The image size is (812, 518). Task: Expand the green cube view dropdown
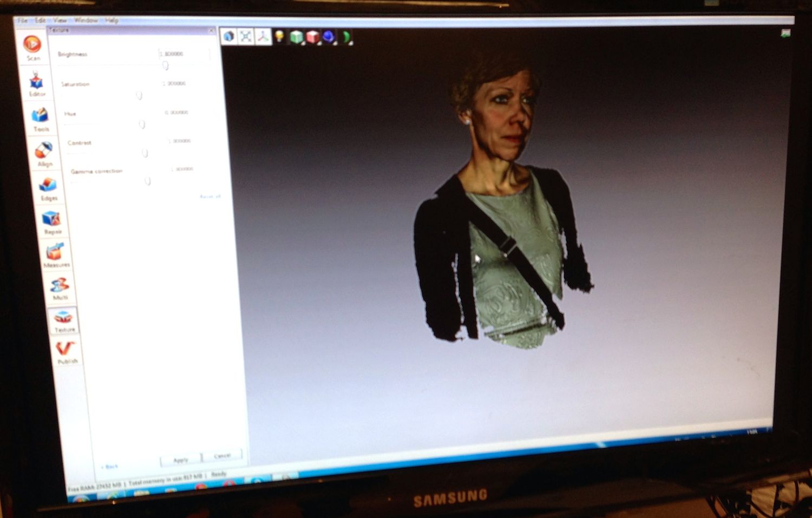(x=296, y=37)
